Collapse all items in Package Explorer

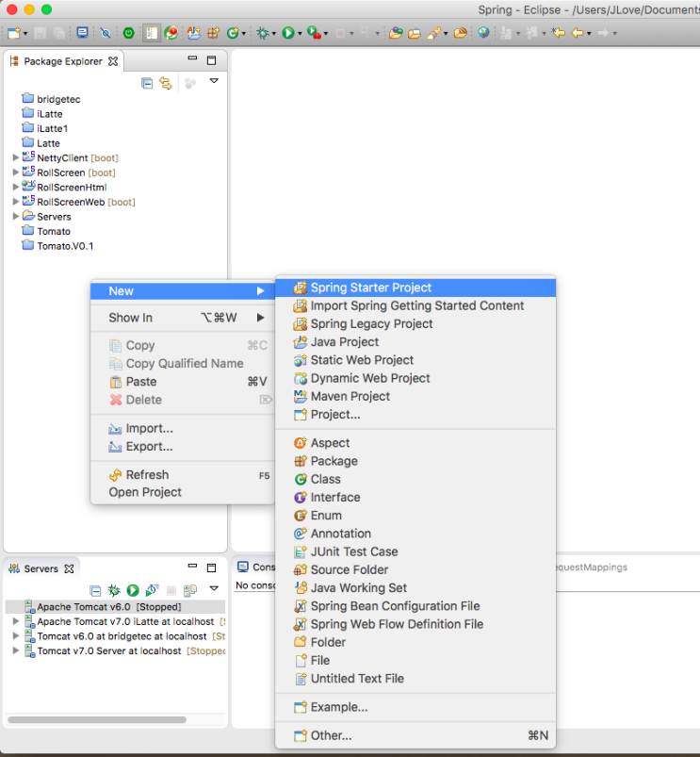[147, 84]
